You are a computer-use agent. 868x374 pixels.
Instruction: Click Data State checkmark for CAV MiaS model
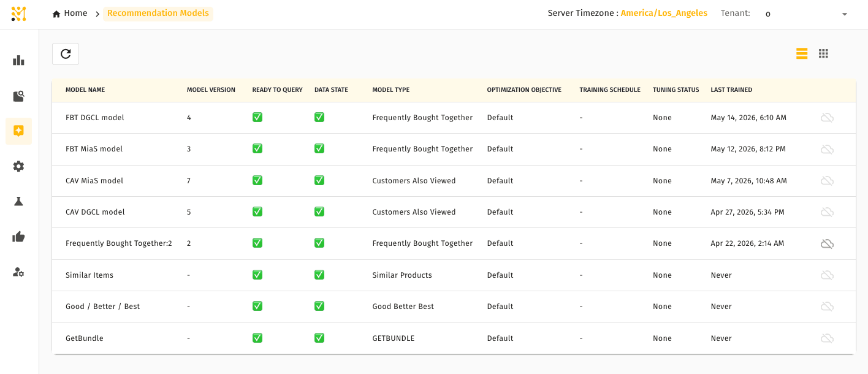pyautogui.click(x=319, y=180)
